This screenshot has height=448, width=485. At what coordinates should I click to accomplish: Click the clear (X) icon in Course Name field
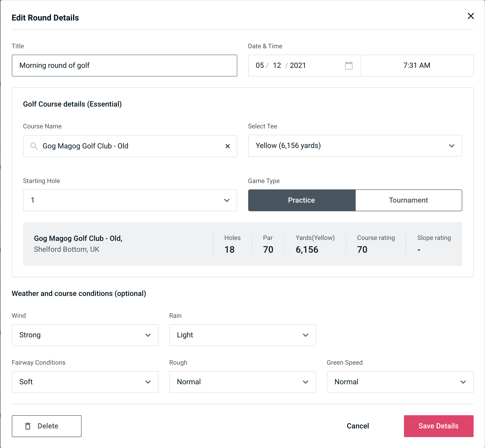[x=228, y=146]
